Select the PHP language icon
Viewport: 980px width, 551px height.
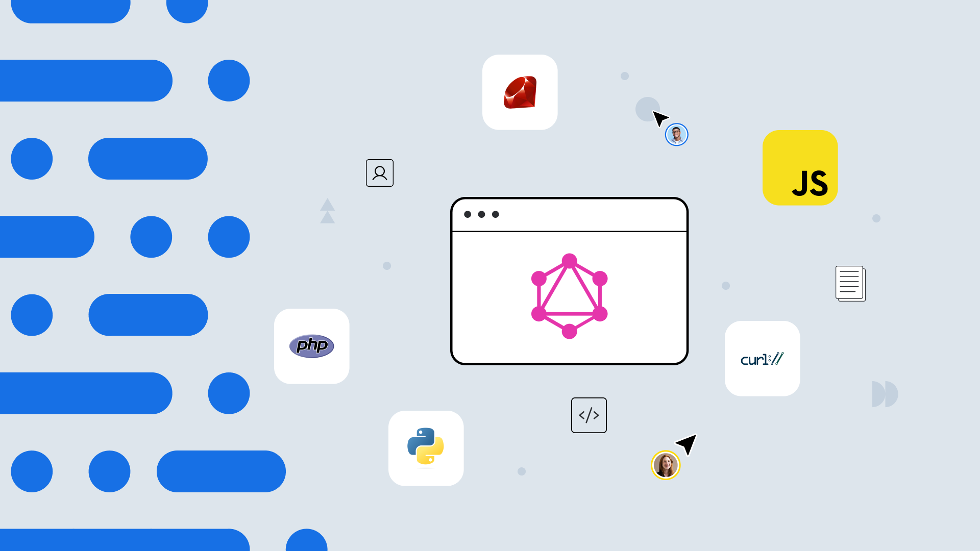312,346
